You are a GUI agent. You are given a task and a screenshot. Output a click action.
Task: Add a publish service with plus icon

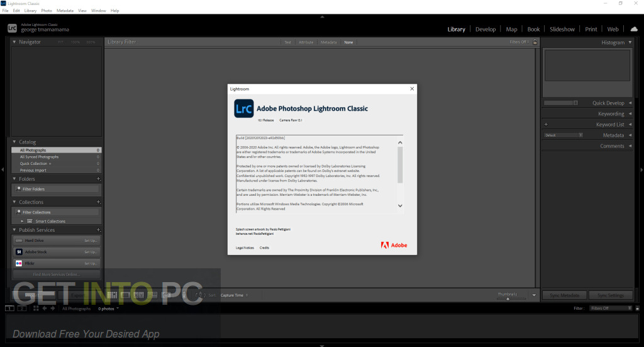pos(98,230)
